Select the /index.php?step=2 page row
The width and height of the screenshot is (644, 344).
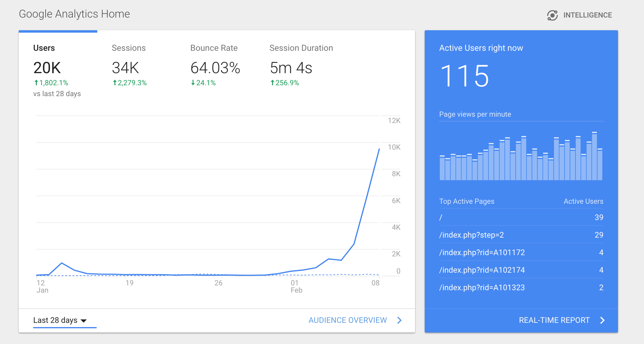(521, 235)
